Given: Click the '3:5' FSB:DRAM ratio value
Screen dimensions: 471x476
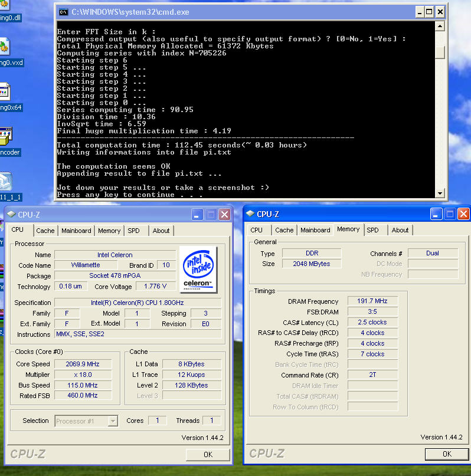Looking at the screenshot, I should click(x=372, y=311).
